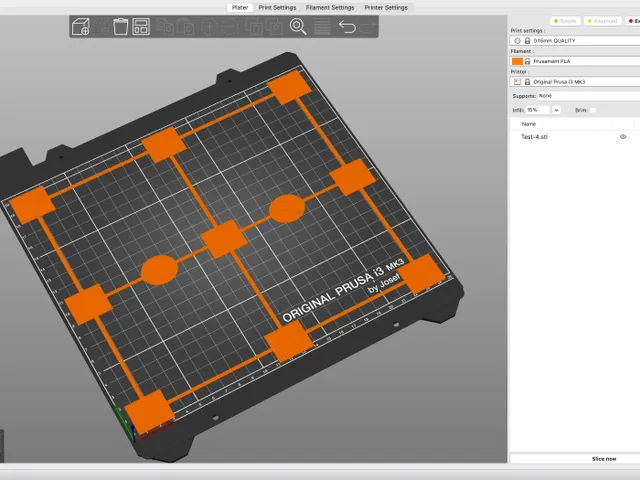
Task: Open the Printer Settings tab
Action: click(386, 7)
